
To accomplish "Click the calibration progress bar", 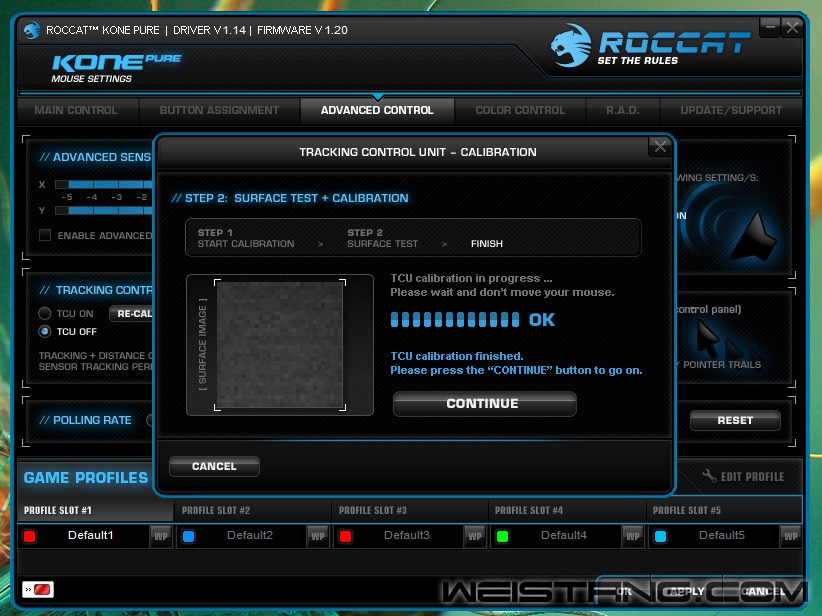I will [x=455, y=319].
